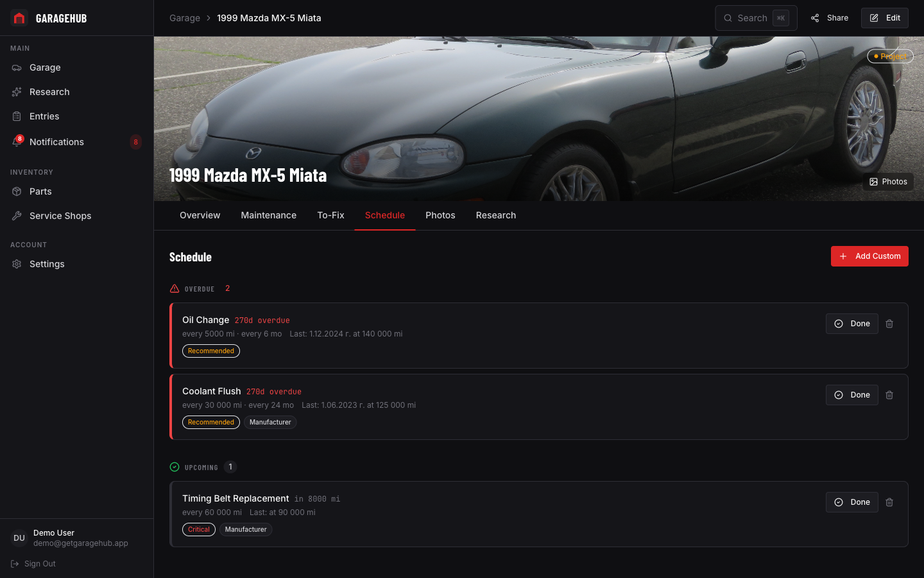924x578 pixels.
Task: Click the Oil Change '270d overdue' text
Action: tap(262, 320)
